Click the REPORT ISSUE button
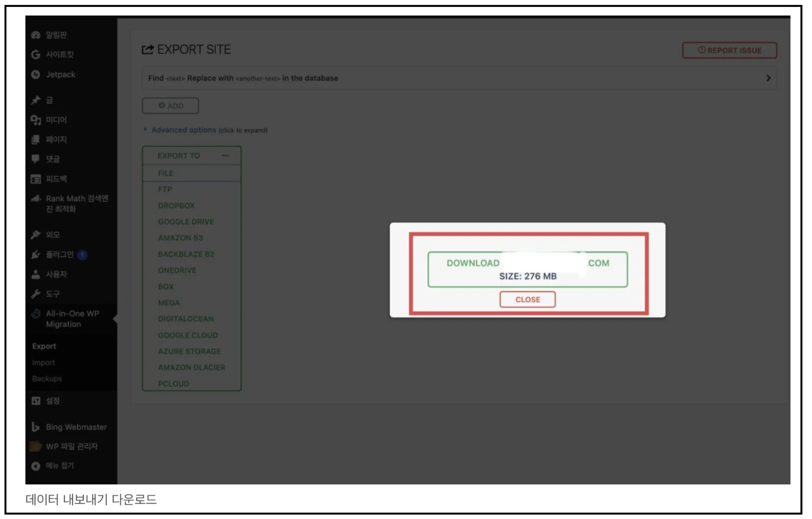Image resolution: width=812 pixels, height=519 pixels. pyautogui.click(x=729, y=50)
